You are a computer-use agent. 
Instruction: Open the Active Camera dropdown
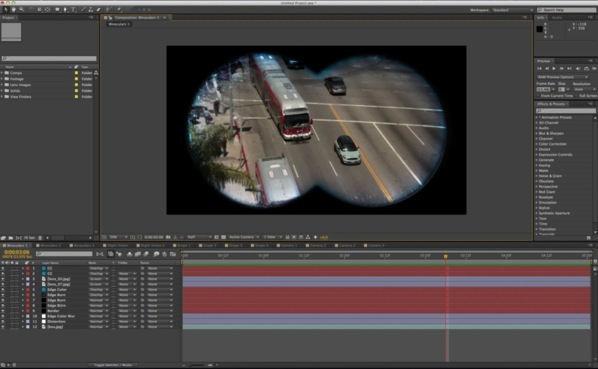244,237
